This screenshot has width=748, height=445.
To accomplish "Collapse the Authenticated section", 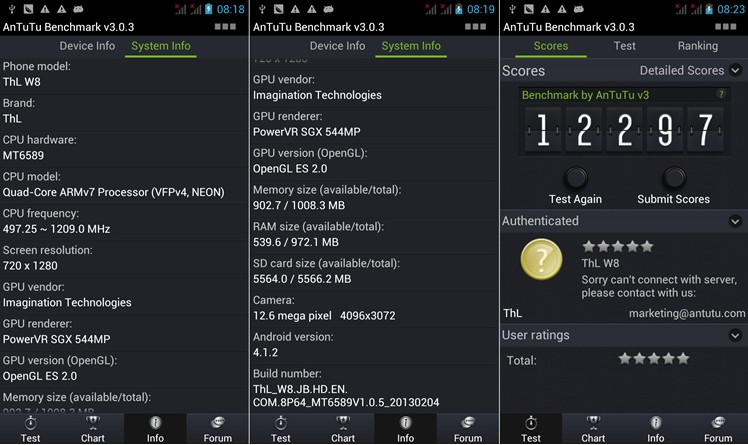I will pos(735,221).
